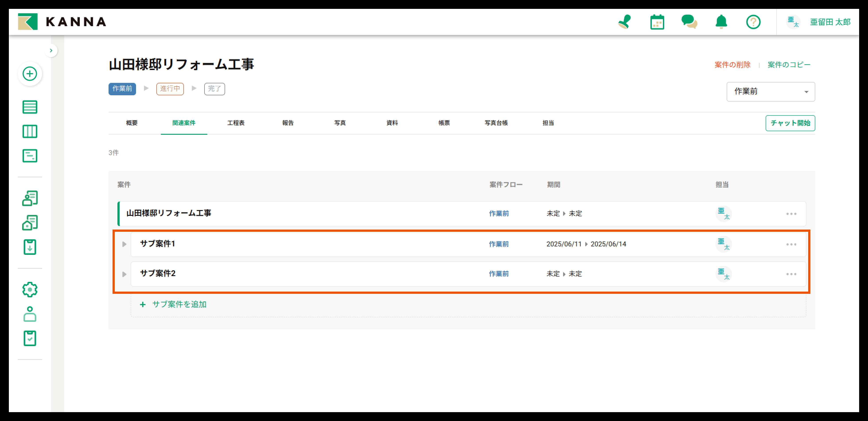Open the settings gear icon in sidebar

(30, 290)
